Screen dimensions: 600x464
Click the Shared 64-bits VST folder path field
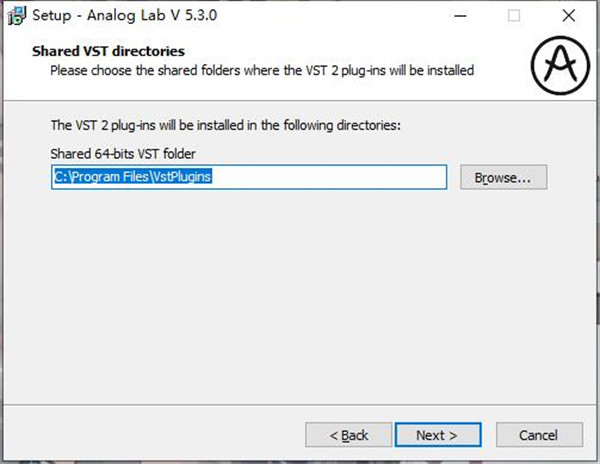click(x=249, y=177)
